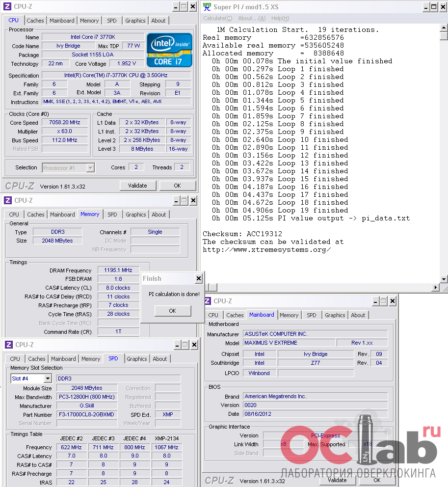Open the About tab in the Mainboard CPU-Z window
448x487 pixels.
pos(358,315)
